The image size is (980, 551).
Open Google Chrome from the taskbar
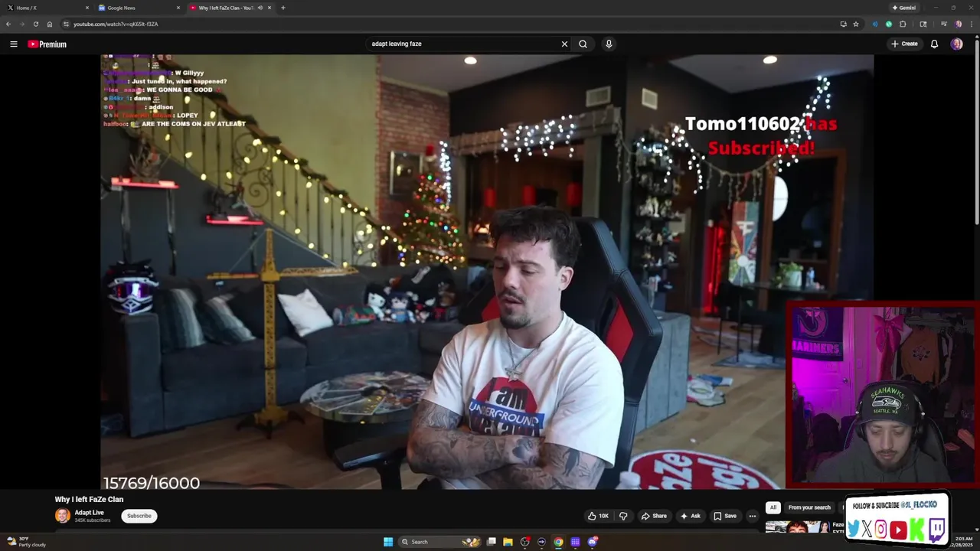click(558, 542)
